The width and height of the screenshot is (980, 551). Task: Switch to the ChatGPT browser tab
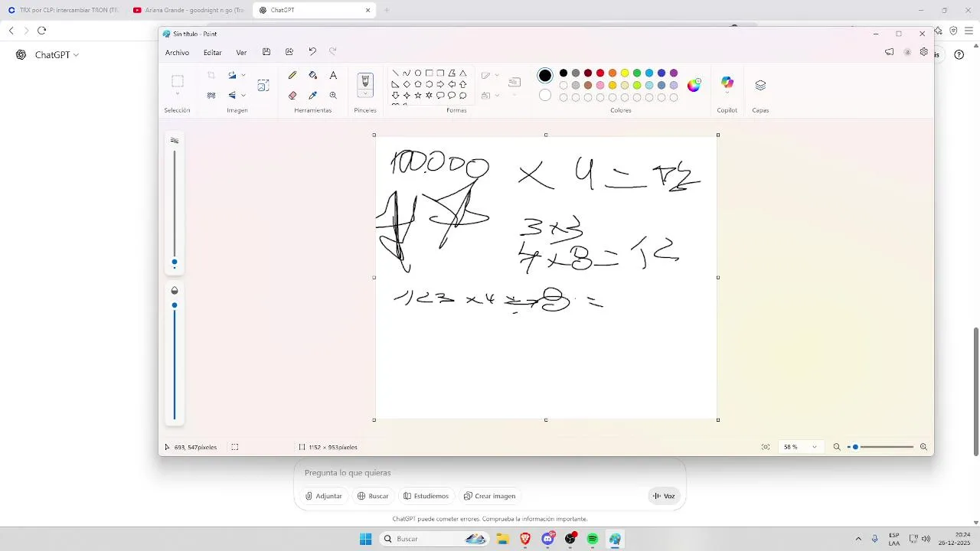point(314,10)
